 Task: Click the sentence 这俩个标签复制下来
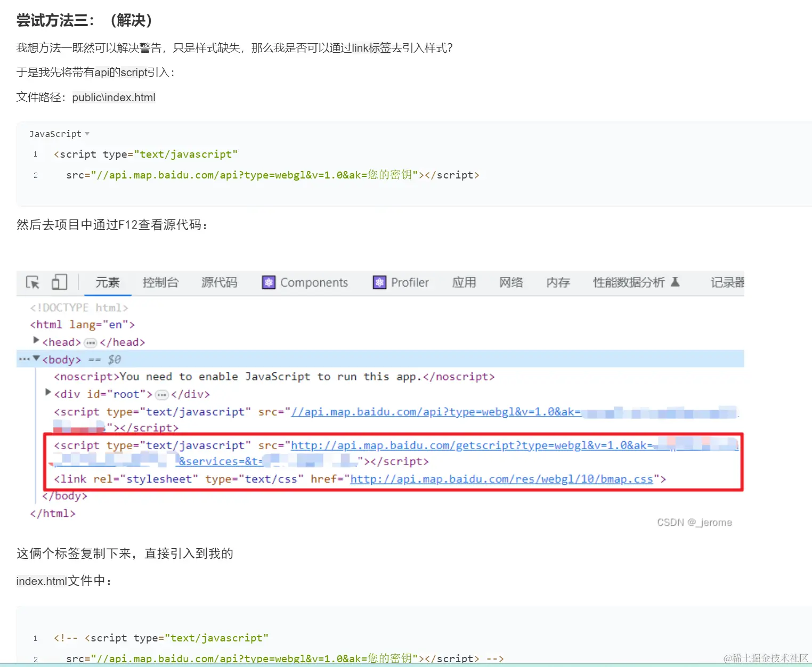tap(125, 554)
